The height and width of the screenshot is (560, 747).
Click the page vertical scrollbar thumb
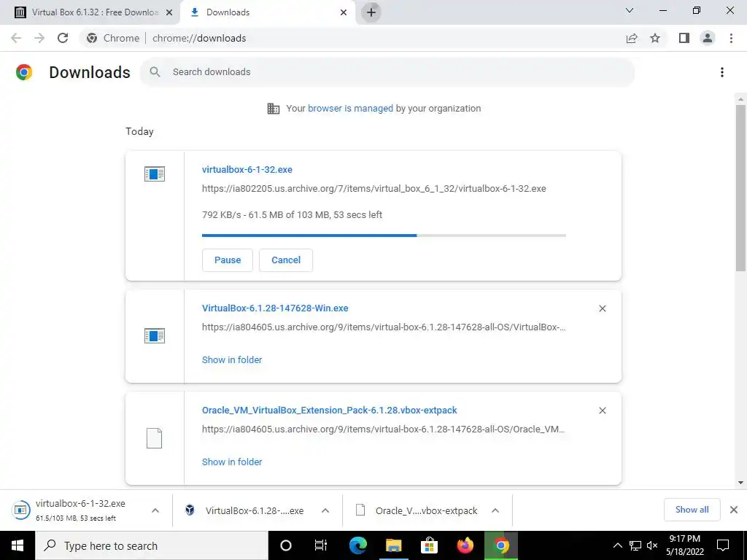[x=740, y=188]
